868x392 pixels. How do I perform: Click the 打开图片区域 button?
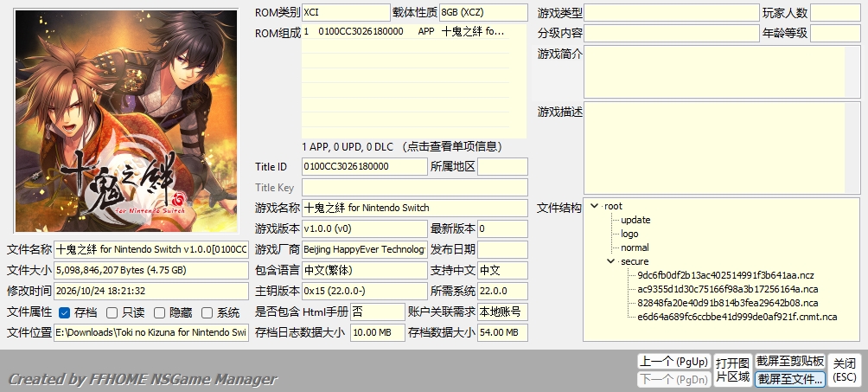click(732, 370)
